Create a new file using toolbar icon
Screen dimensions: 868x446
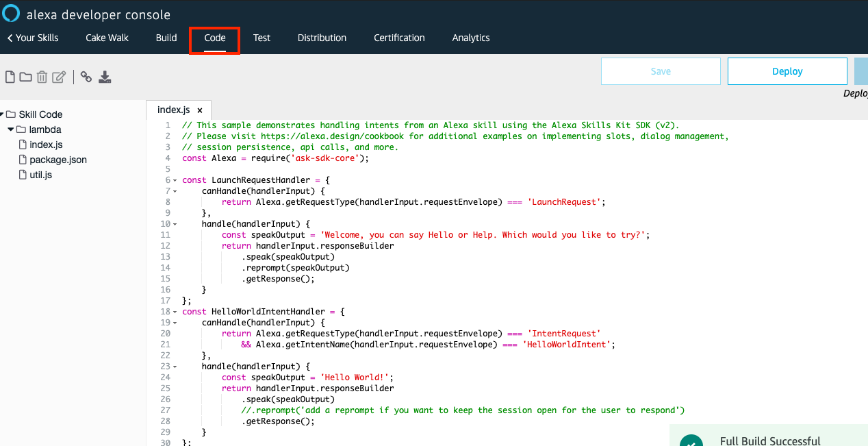point(10,77)
